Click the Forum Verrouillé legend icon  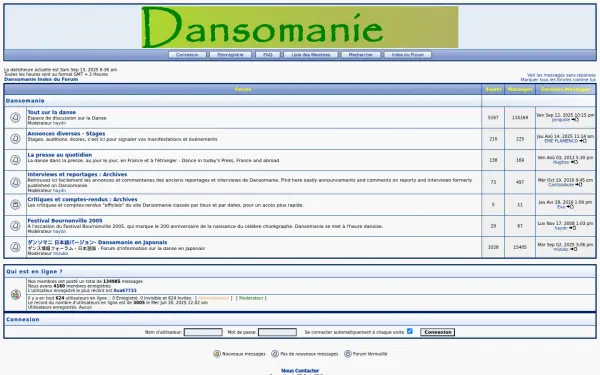[x=347, y=354]
